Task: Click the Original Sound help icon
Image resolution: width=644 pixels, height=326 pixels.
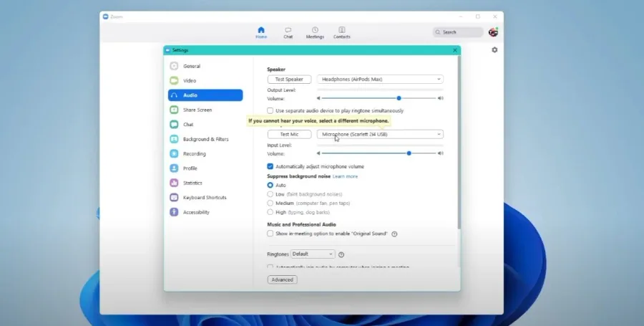Action: click(394, 234)
